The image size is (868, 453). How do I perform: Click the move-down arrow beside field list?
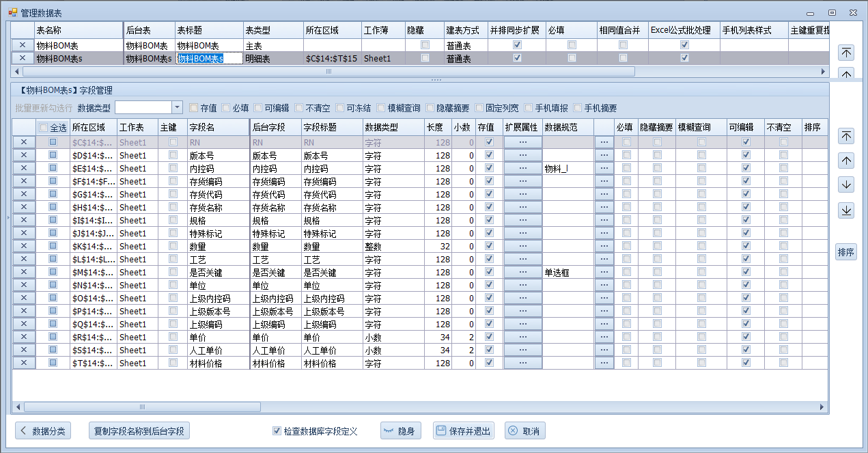click(x=846, y=185)
